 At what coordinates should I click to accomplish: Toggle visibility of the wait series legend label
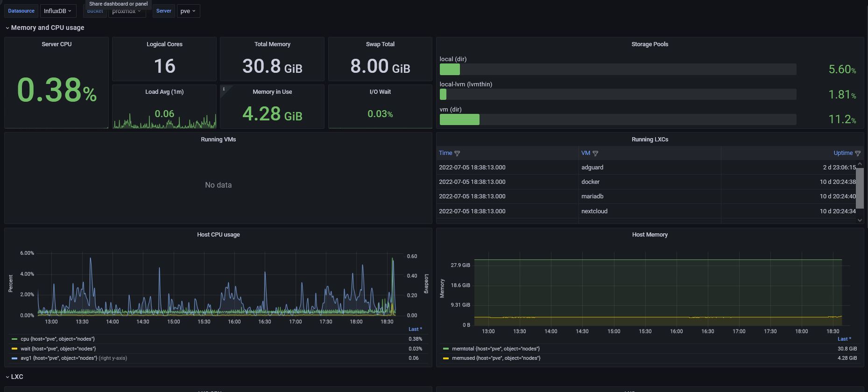coord(58,349)
